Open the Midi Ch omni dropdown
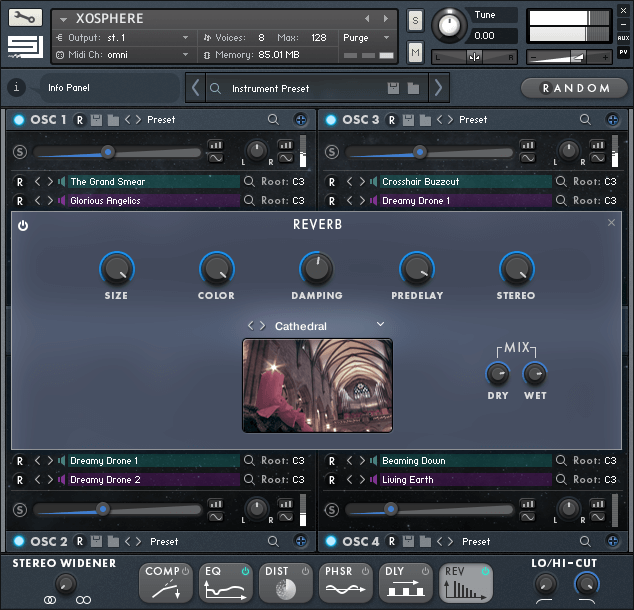The height and width of the screenshot is (610, 634). [x=185, y=54]
